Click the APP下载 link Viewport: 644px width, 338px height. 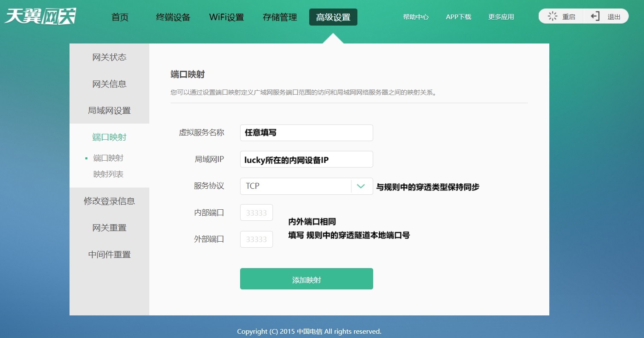coord(458,17)
